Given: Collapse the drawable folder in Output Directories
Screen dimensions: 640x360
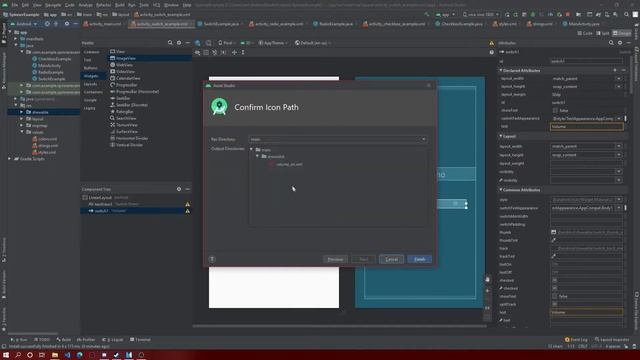Looking at the screenshot, I should point(258,156).
